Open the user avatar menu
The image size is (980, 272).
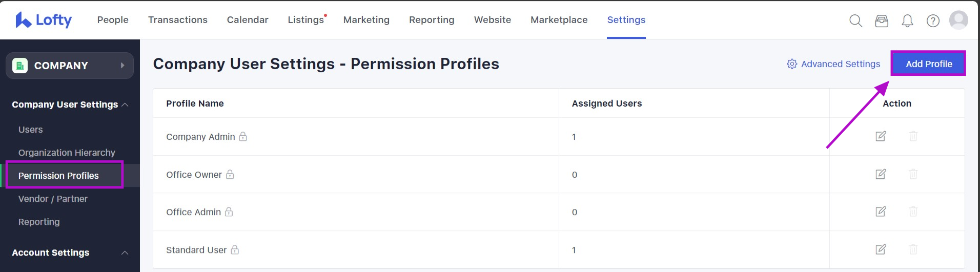(x=958, y=20)
